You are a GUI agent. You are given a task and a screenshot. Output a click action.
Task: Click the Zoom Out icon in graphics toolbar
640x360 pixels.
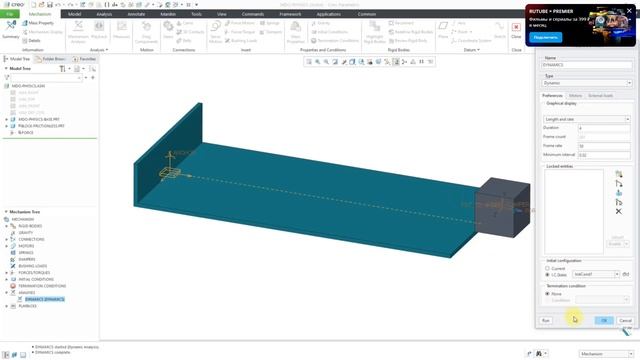click(326, 62)
